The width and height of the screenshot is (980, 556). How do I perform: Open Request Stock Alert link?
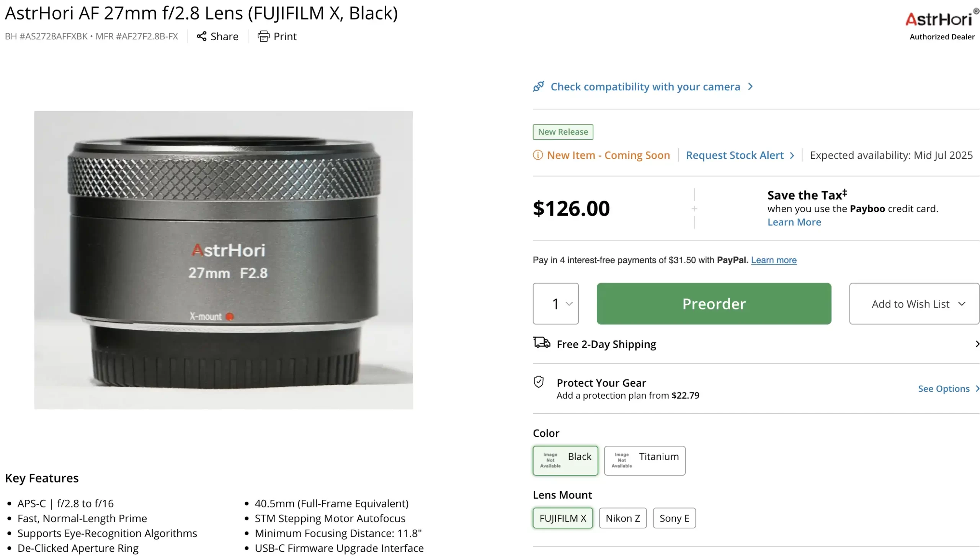[x=735, y=155]
